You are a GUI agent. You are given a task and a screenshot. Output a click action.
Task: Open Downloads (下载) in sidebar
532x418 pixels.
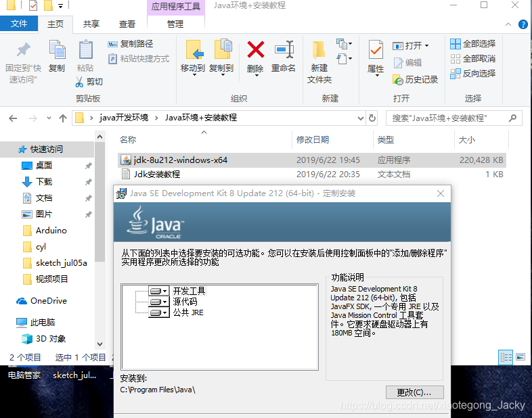click(44, 182)
